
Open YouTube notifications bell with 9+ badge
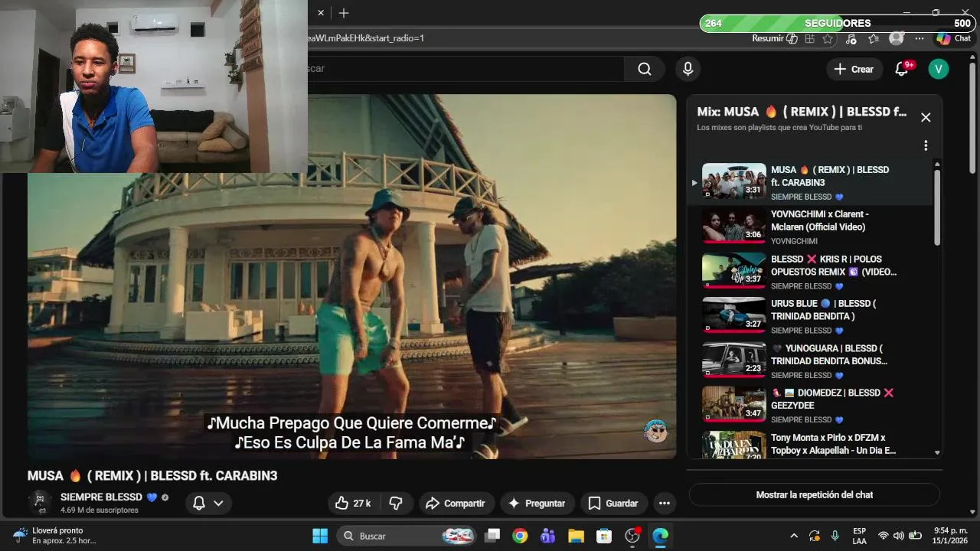click(902, 69)
